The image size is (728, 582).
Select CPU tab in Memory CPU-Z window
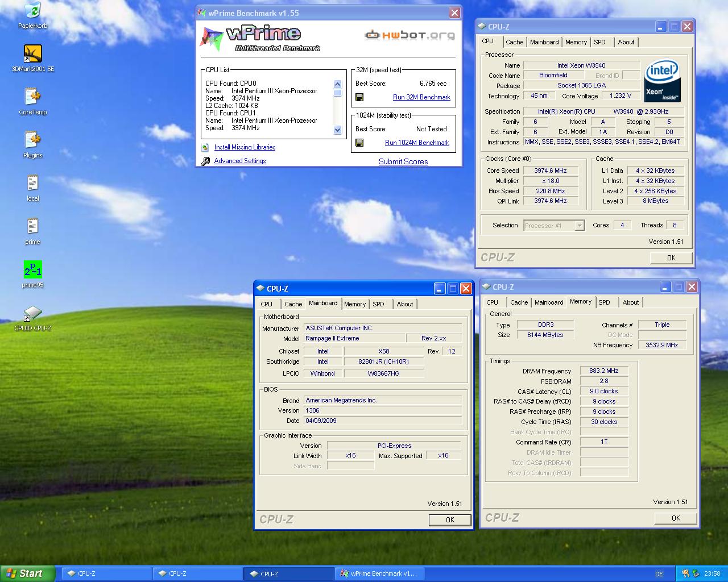pyautogui.click(x=493, y=302)
